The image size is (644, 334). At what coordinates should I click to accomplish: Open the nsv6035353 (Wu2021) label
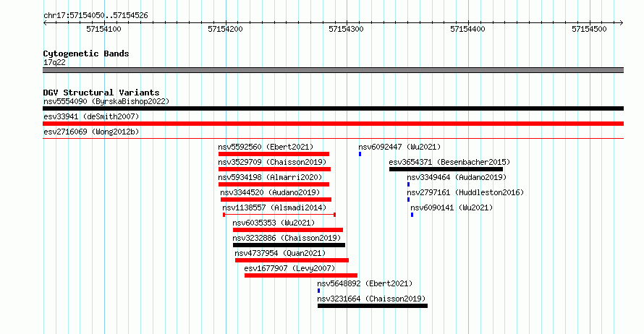point(274,223)
